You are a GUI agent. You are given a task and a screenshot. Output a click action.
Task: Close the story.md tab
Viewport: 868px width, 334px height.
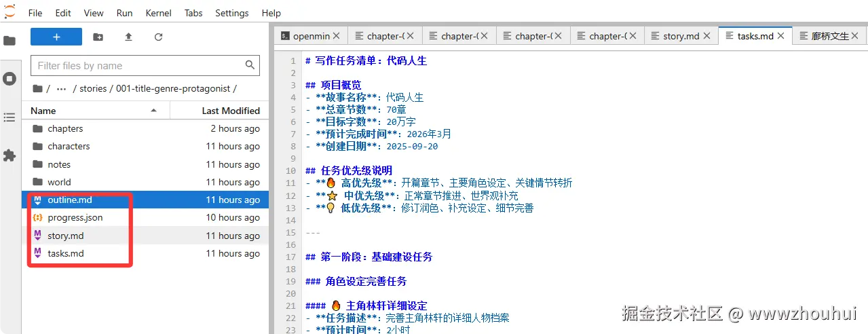pos(706,36)
